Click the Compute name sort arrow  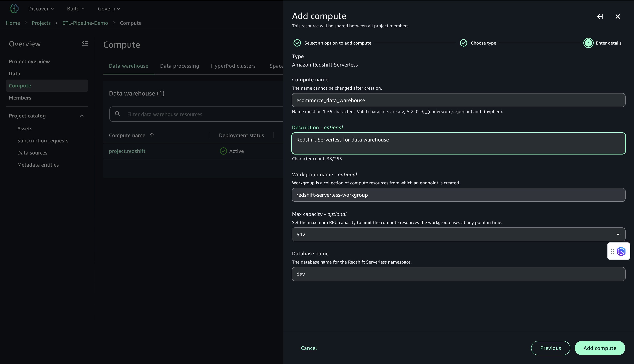(x=152, y=135)
